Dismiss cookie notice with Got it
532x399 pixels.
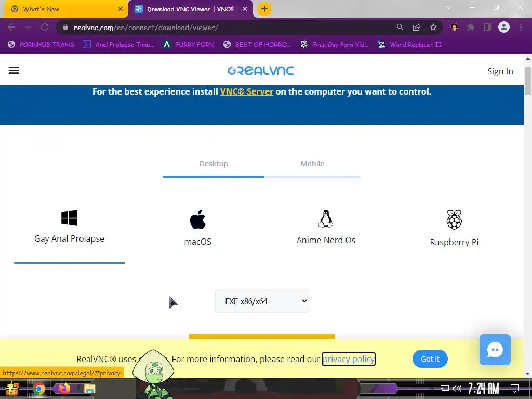point(430,359)
